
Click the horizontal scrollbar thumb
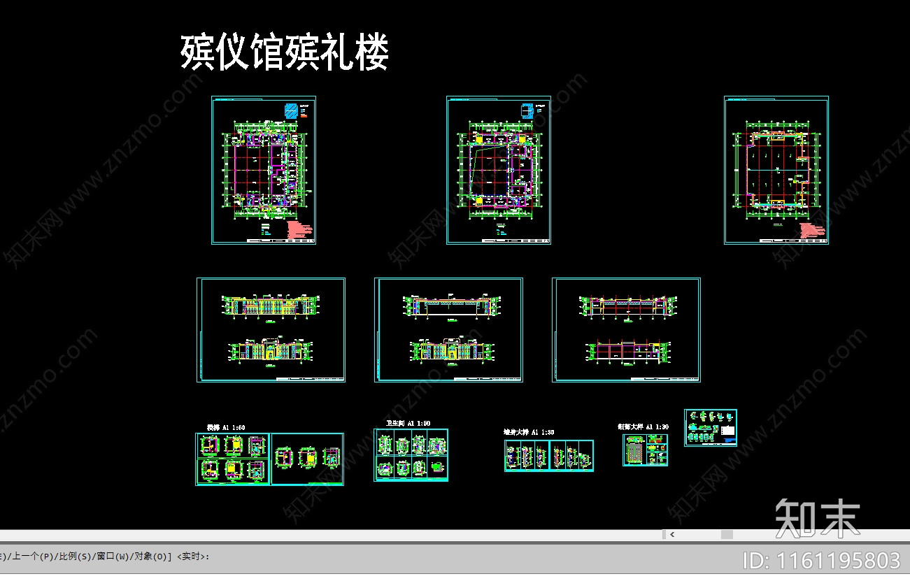pyautogui.click(x=727, y=534)
